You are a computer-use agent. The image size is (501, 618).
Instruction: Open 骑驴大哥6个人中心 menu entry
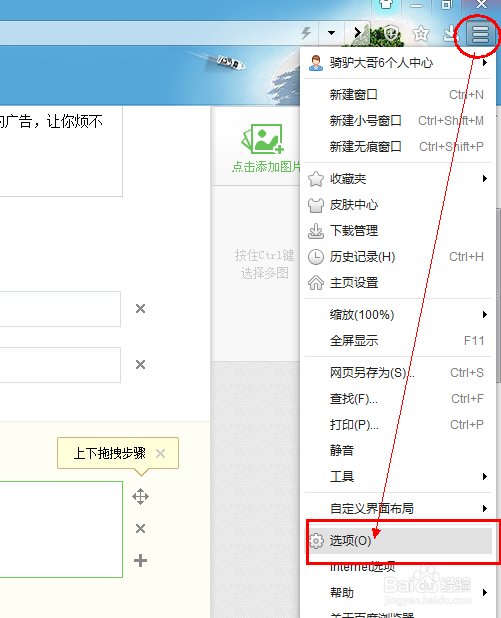pos(398,63)
